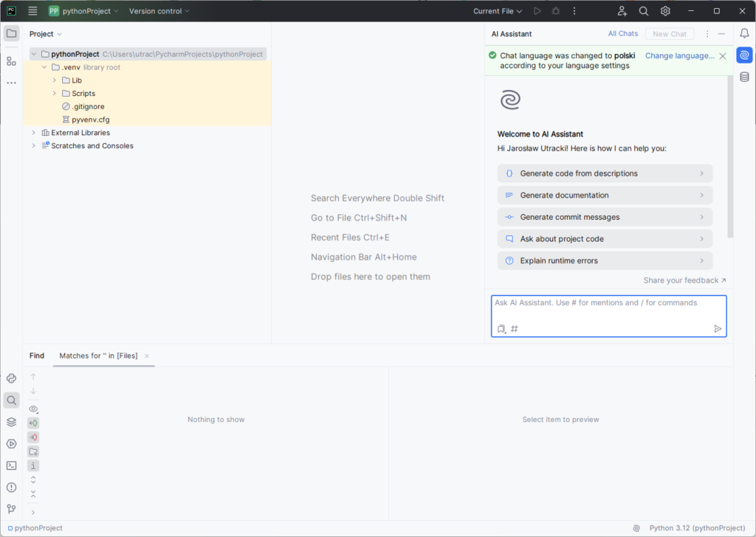Screen dimensions: 756x537
Task: Open the Database tool window
Action: click(744, 77)
